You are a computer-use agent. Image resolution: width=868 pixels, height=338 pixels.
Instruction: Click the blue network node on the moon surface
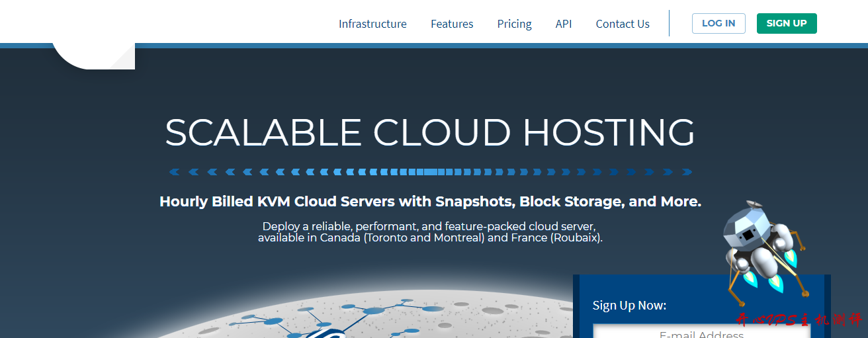click(374, 310)
